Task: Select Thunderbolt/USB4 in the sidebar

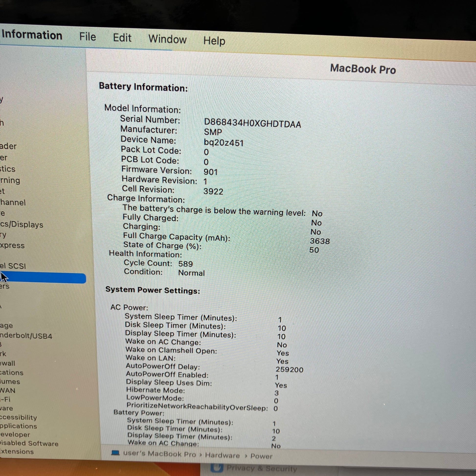Action: (x=26, y=336)
